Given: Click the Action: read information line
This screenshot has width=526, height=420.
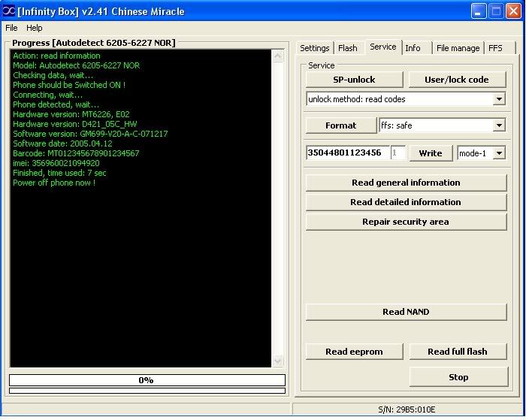Looking at the screenshot, I should click(x=56, y=56).
